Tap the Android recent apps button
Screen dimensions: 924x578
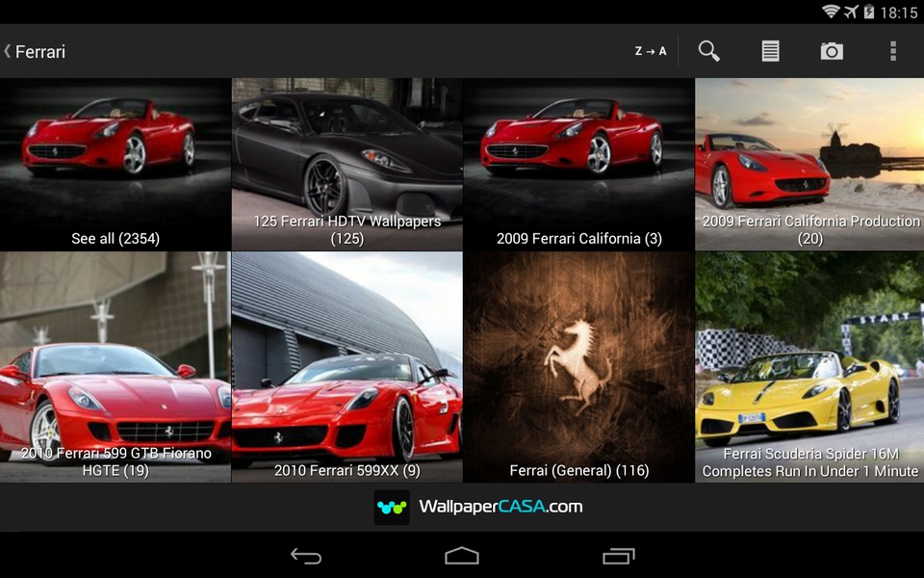pyautogui.click(x=618, y=556)
